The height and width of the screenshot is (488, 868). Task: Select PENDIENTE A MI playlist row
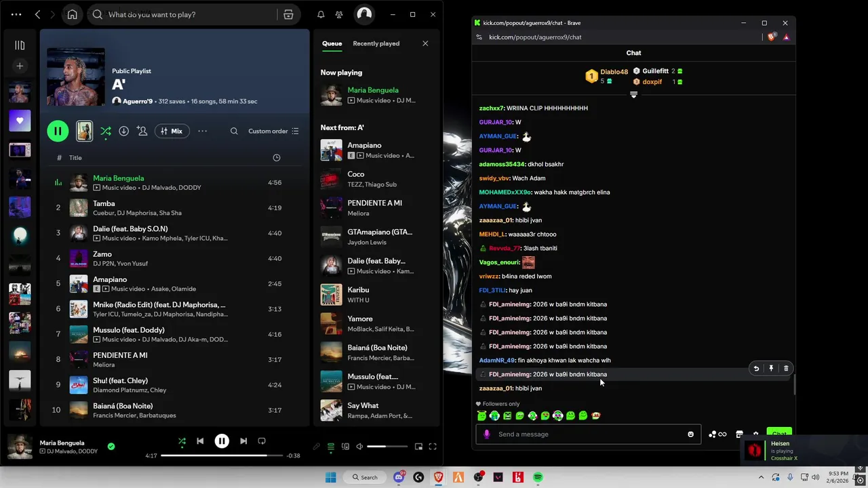(175, 359)
